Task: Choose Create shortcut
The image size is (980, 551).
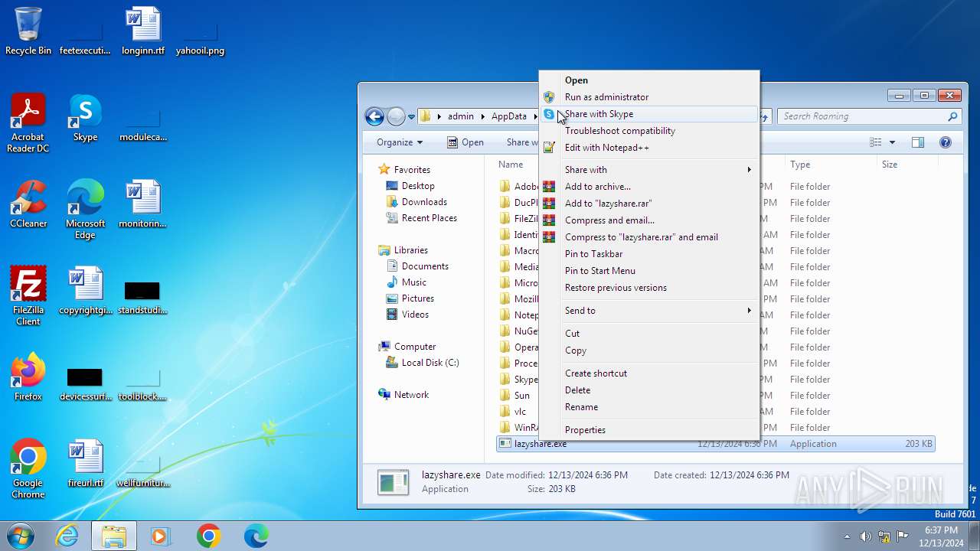Action: click(x=649, y=373)
